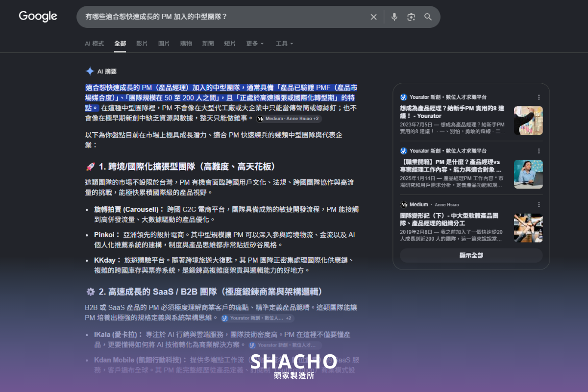Screen dimensions: 588x392
Task: Click the KKday bullet text
Action: pos(224,265)
